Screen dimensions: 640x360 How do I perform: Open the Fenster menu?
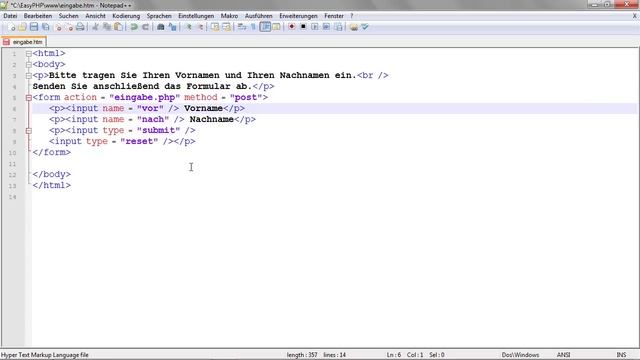[334, 16]
